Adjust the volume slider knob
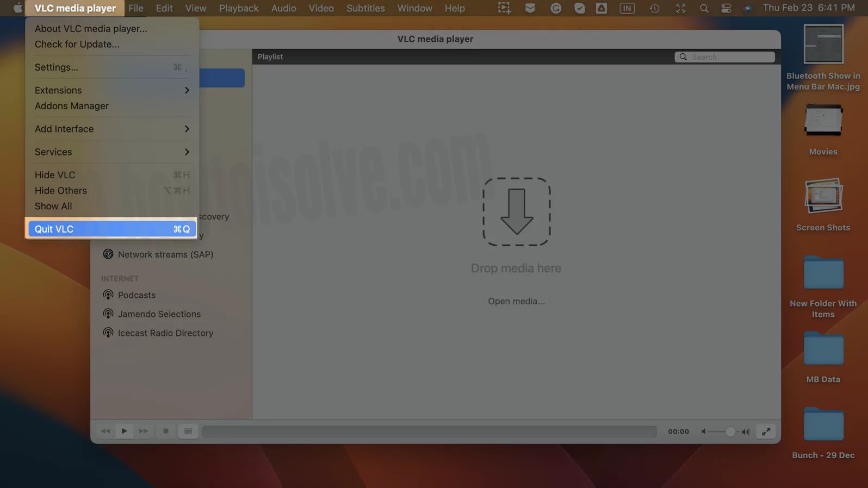Image resolution: width=868 pixels, height=488 pixels. [730, 431]
